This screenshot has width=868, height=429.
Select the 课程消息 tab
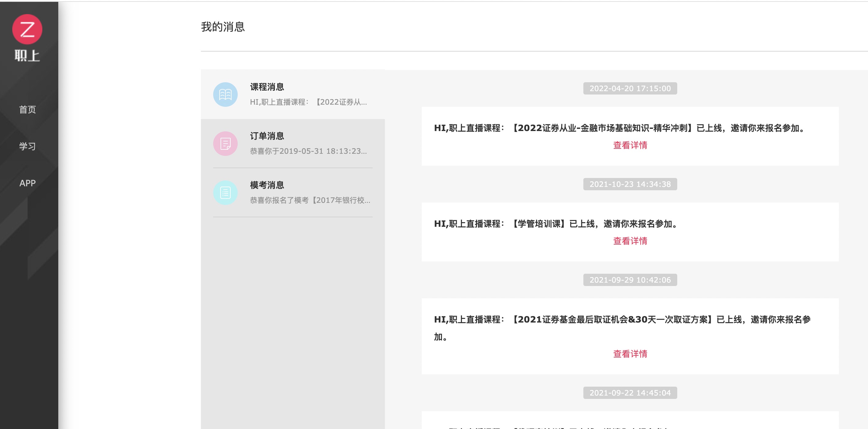coord(293,94)
